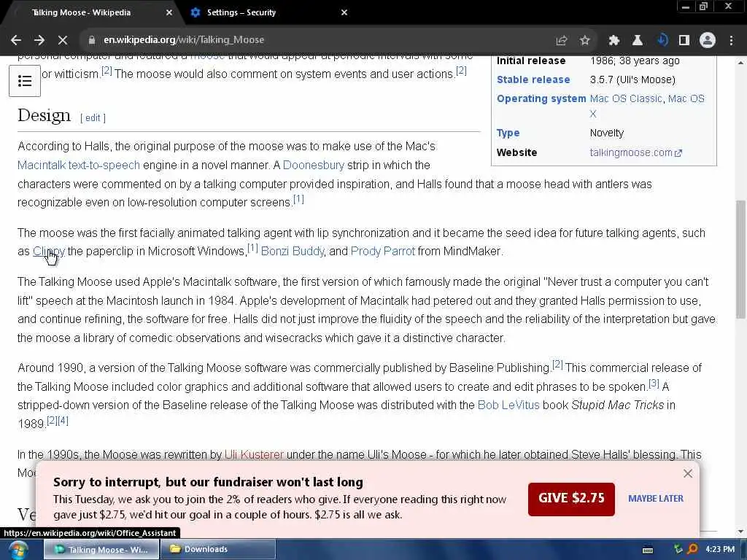This screenshot has width=747, height=560.
Task: Click MAYBE LATER on the fundraiser banner
Action: click(656, 499)
